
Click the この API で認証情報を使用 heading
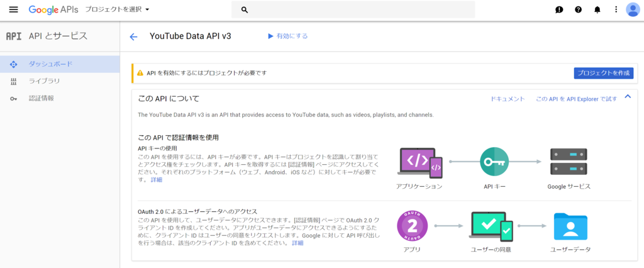pos(178,137)
